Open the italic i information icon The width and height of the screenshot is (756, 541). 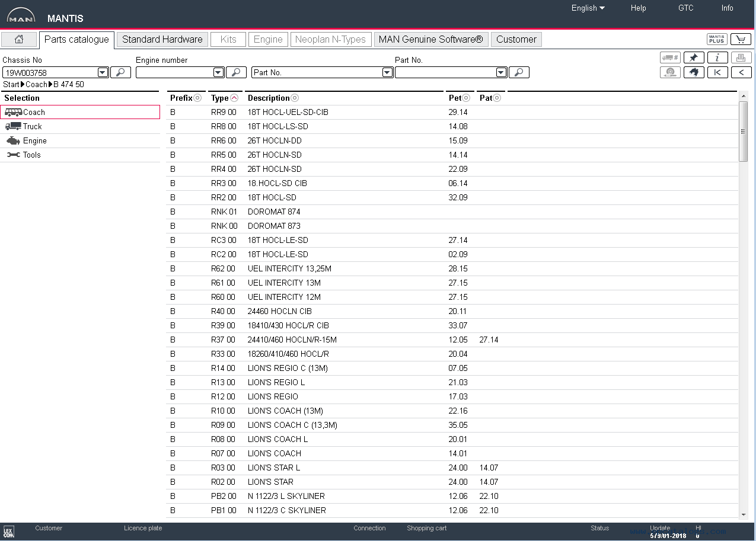717,57
